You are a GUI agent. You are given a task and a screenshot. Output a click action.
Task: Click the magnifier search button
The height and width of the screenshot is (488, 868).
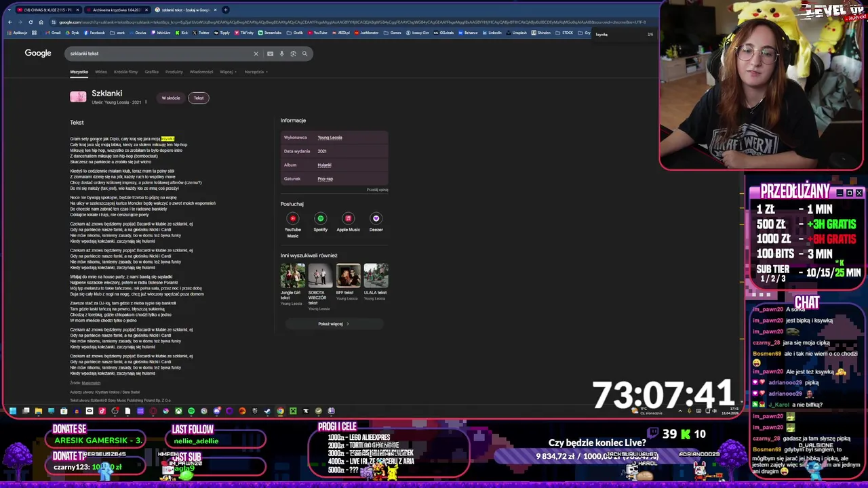[x=304, y=54]
